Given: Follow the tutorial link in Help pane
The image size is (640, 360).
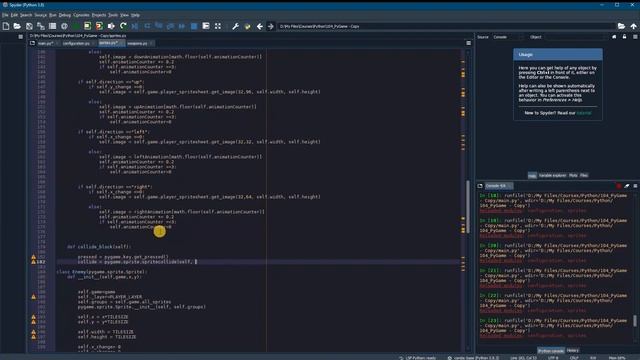Looking at the screenshot, I should tap(584, 113).
